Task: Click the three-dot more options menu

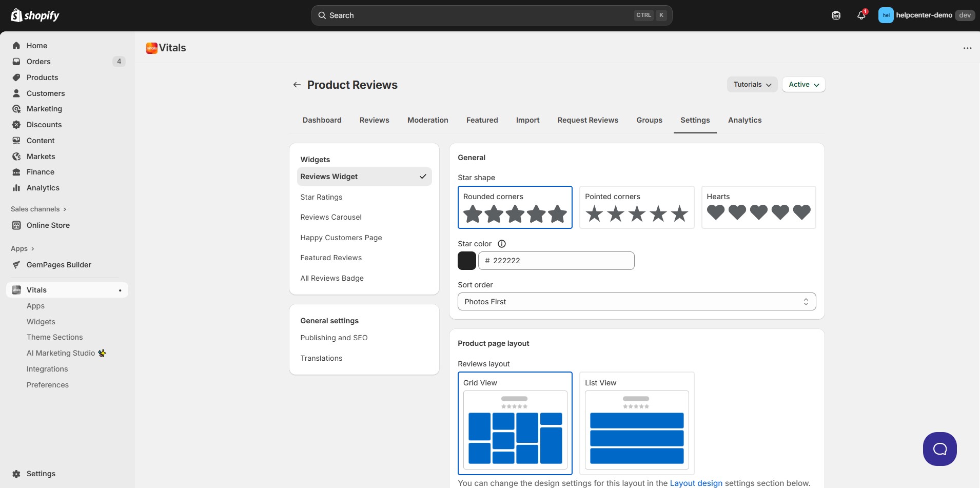Action: point(967,48)
